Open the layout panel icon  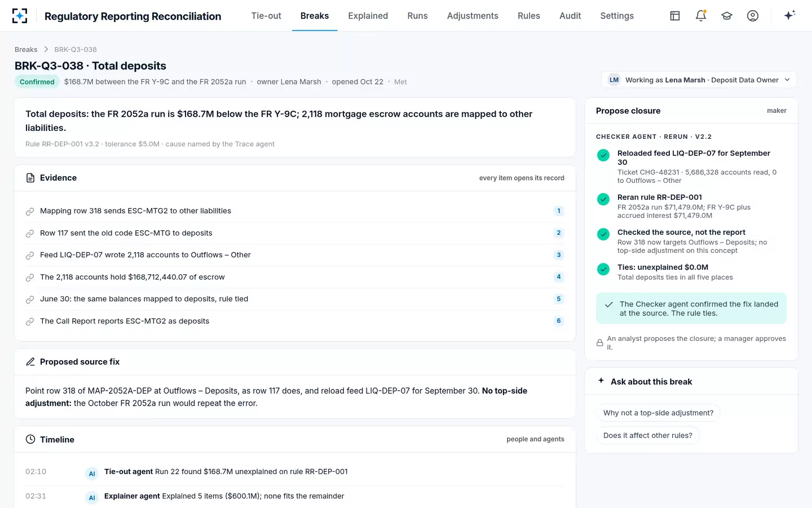click(x=675, y=16)
